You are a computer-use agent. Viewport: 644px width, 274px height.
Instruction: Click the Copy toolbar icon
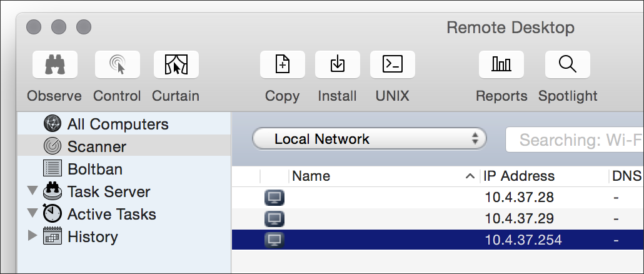point(283,64)
